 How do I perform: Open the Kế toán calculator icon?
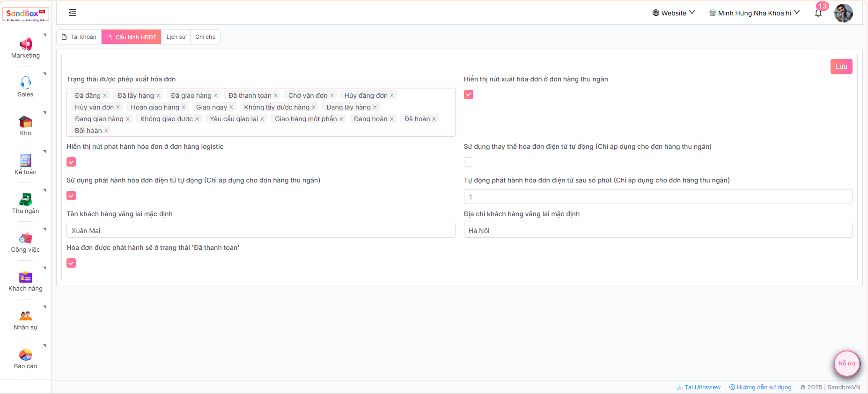click(25, 161)
